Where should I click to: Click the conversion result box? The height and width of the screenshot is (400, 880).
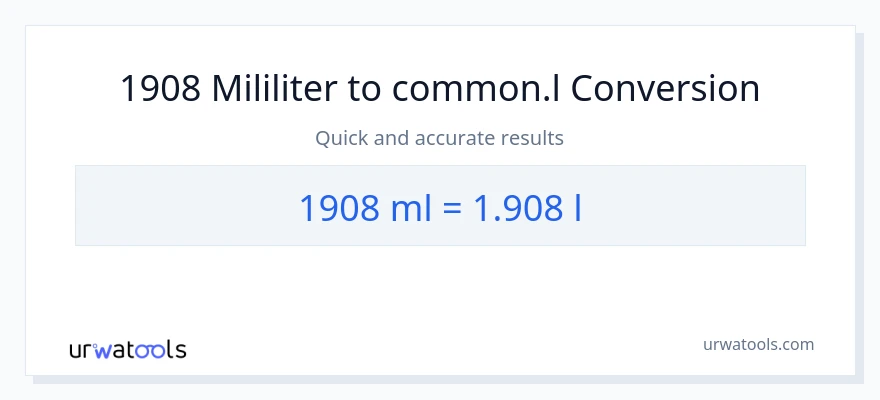tap(440, 206)
